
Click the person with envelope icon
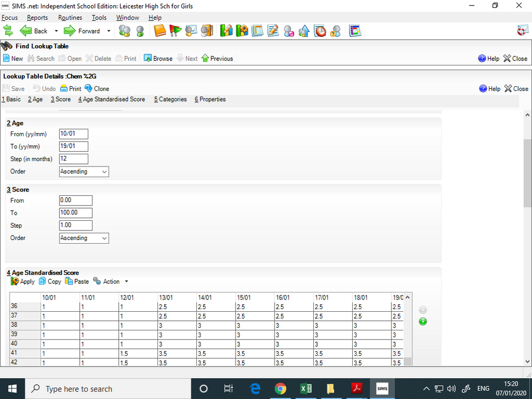pyautogui.click(x=191, y=31)
